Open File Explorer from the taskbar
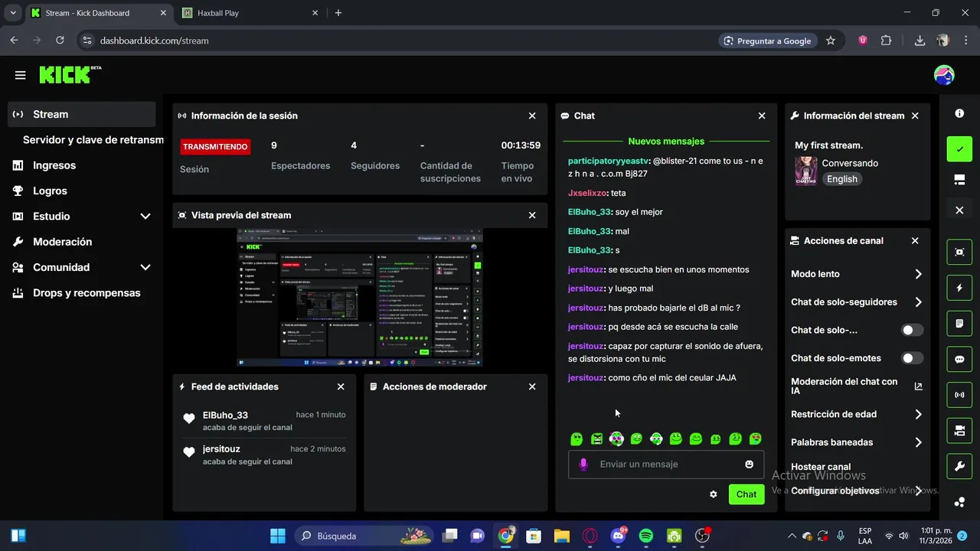980x551 pixels. click(562, 536)
